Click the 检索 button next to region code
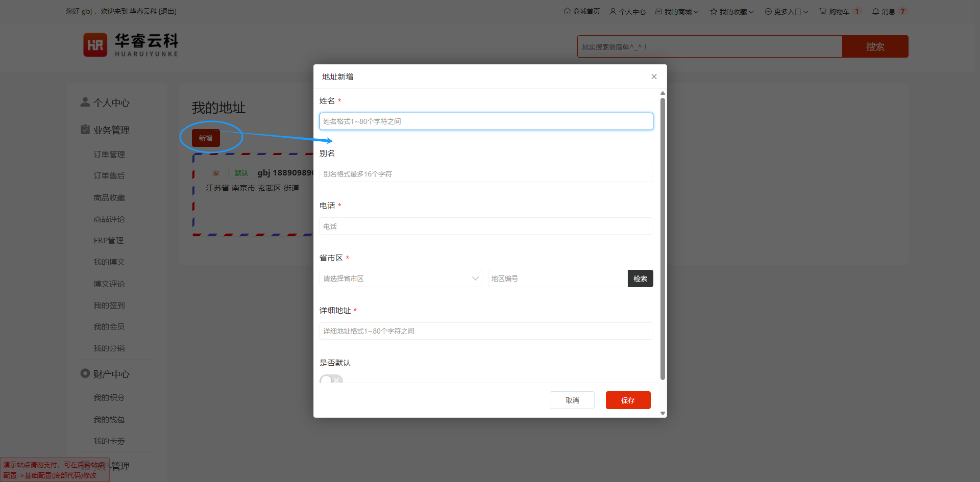The image size is (980, 482). 640,278
